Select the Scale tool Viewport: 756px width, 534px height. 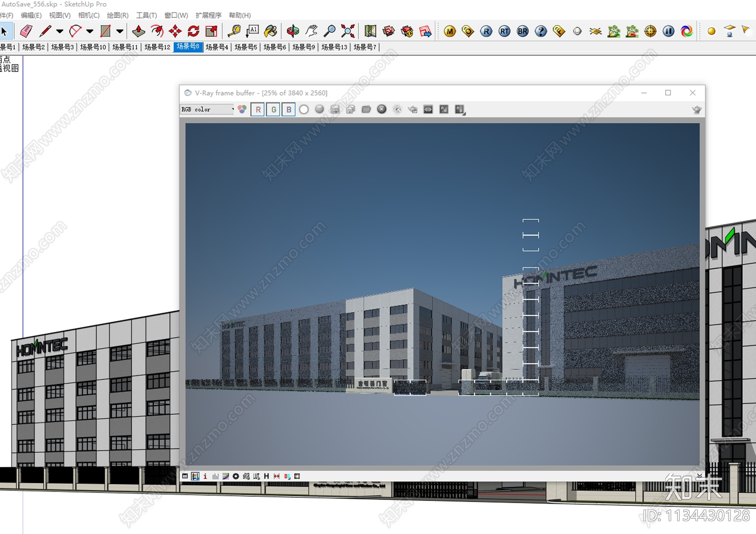click(212, 31)
